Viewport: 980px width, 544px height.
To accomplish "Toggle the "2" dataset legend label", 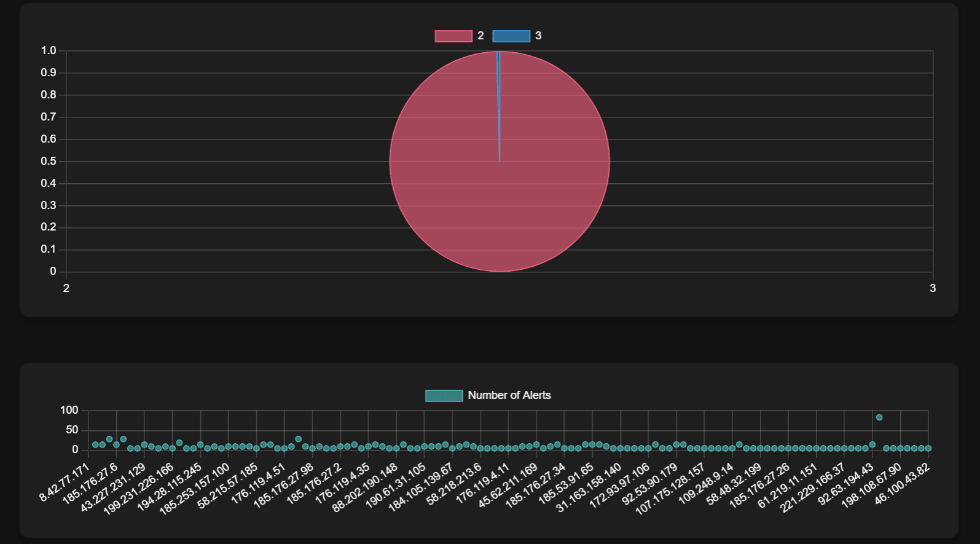I will [x=480, y=36].
